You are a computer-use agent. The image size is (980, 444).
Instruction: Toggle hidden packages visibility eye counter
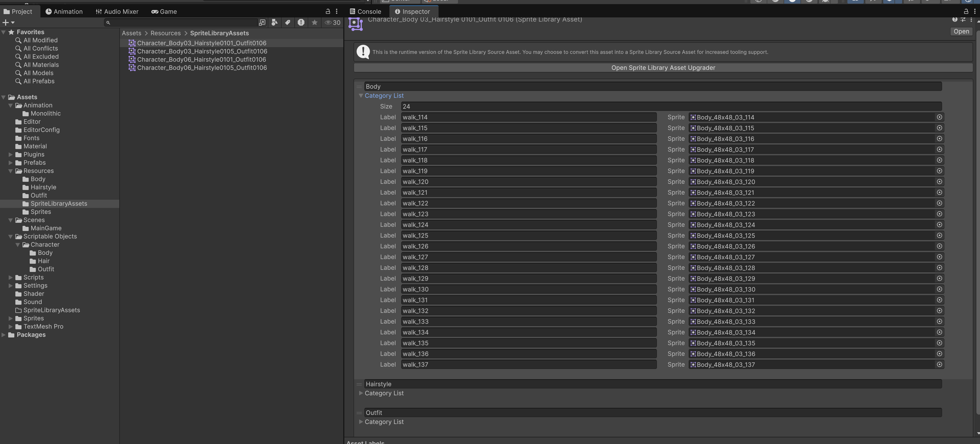click(333, 23)
